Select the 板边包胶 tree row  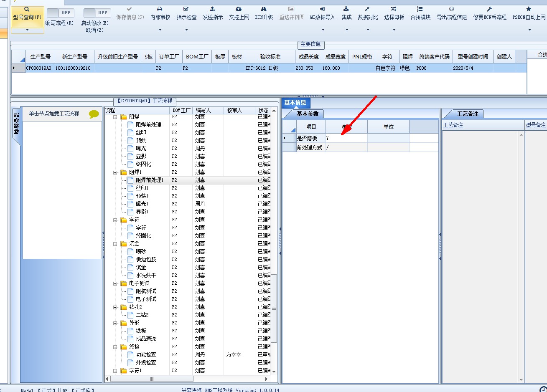click(187, 259)
